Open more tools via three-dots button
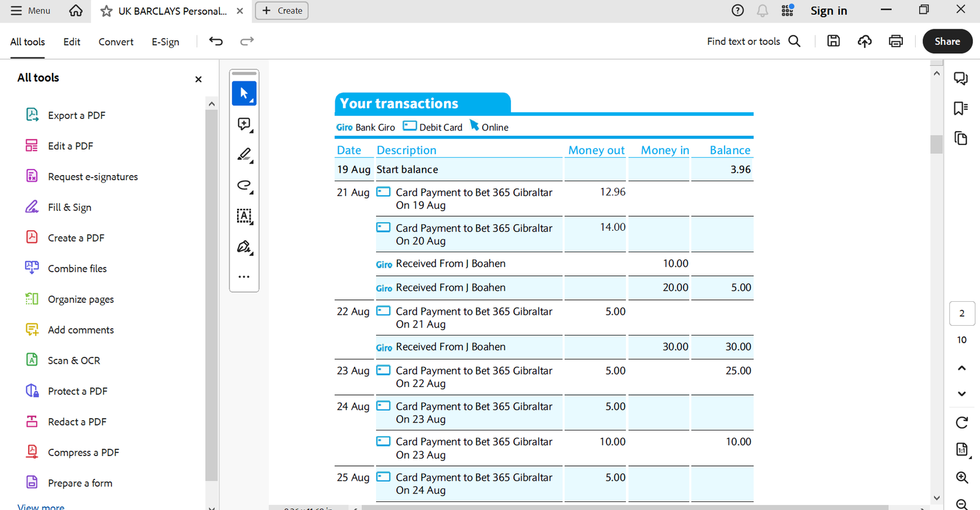 coord(244,277)
